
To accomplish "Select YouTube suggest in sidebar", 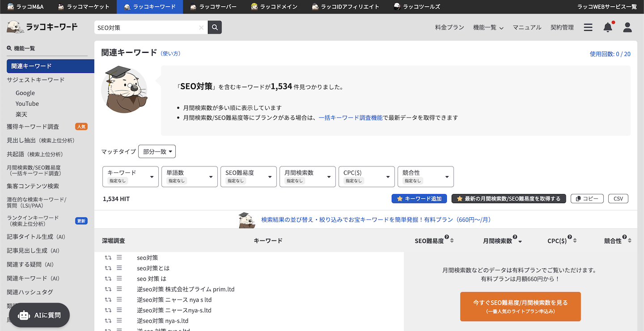I will tap(27, 103).
